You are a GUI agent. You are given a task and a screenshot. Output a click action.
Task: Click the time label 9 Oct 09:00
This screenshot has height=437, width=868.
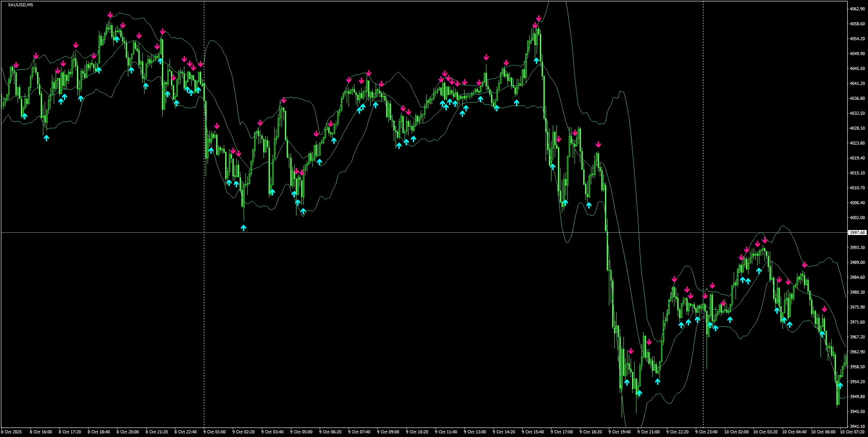388,432
